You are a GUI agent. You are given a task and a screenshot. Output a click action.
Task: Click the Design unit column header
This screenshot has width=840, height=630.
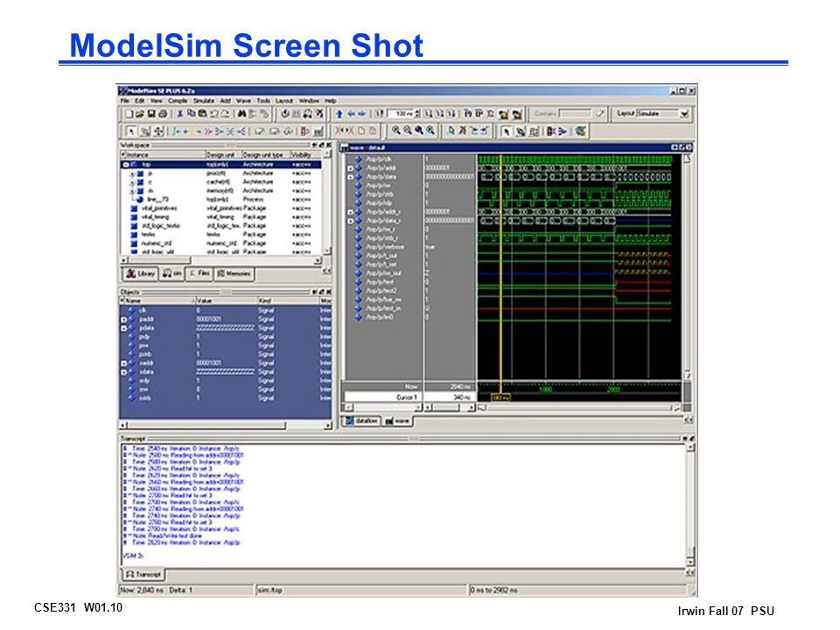tap(223, 155)
